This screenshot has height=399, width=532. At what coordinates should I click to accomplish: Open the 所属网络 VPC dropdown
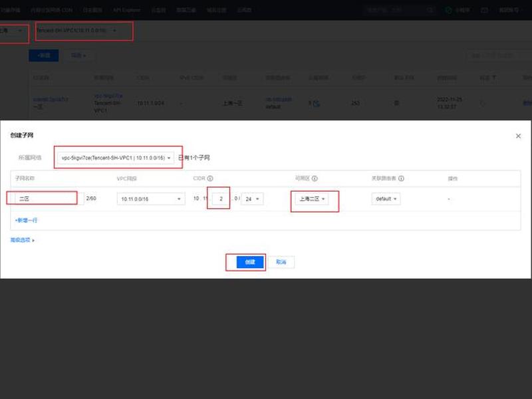[116, 158]
